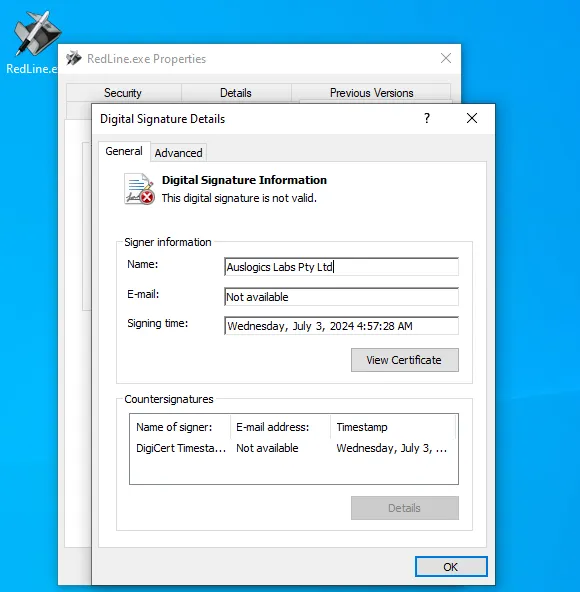Click the countersignature Not available e-mail cell
This screenshot has width=580, height=592.
267,448
